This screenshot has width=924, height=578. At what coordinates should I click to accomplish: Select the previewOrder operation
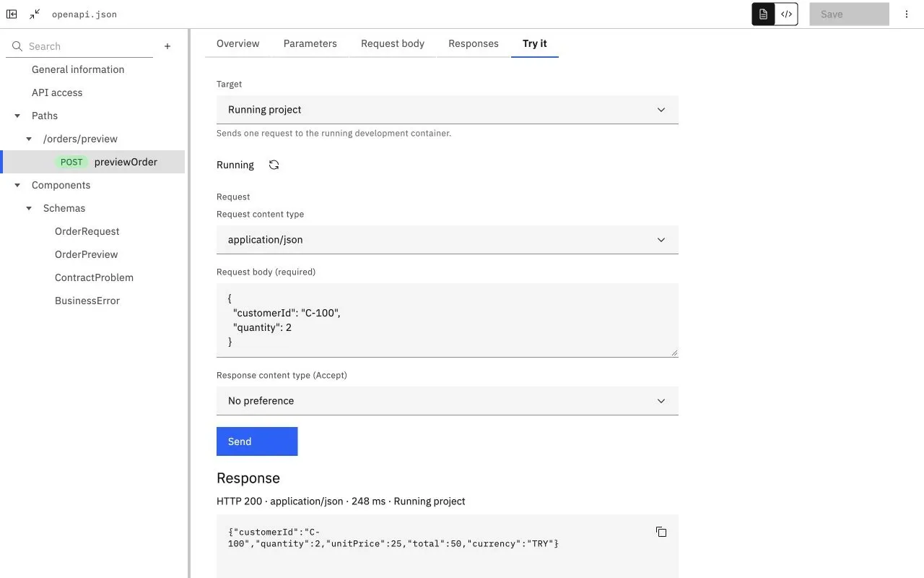(x=94, y=162)
